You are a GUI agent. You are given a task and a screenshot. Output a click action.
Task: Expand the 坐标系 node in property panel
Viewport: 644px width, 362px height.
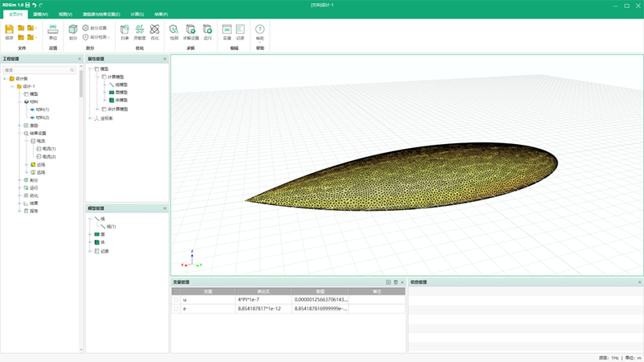point(90,118)
